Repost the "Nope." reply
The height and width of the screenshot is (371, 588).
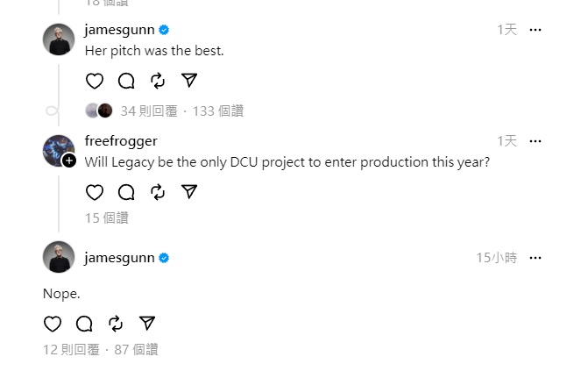click(x=116, y=324)
